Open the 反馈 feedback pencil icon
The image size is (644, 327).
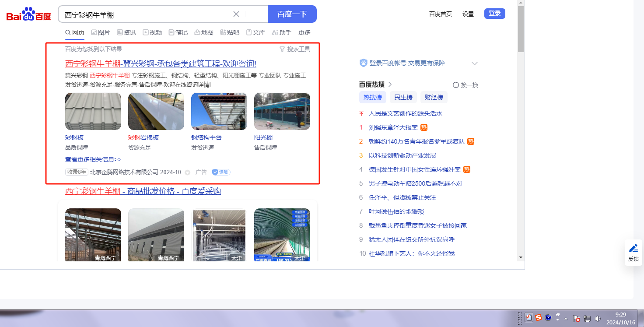[x=633, y=249]
